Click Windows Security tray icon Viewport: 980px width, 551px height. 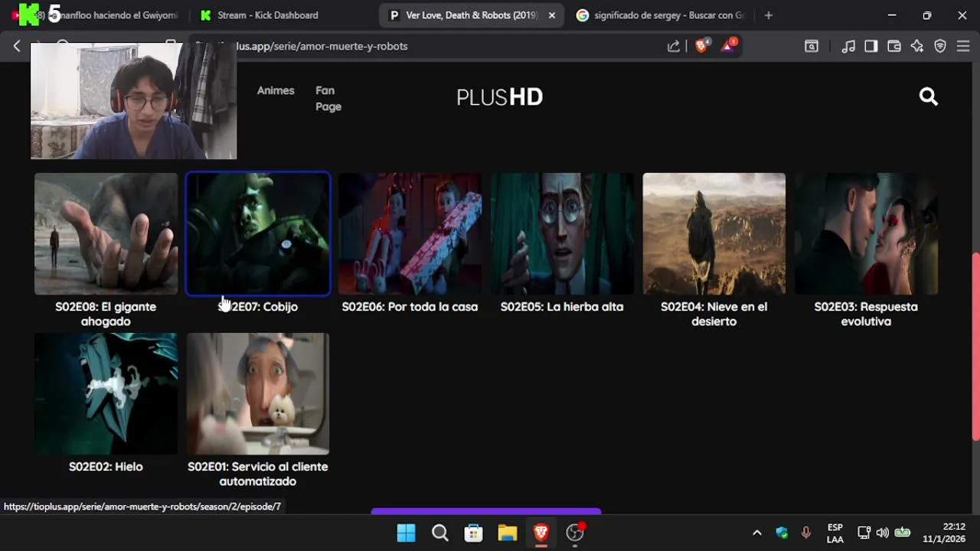coord(782,533)
